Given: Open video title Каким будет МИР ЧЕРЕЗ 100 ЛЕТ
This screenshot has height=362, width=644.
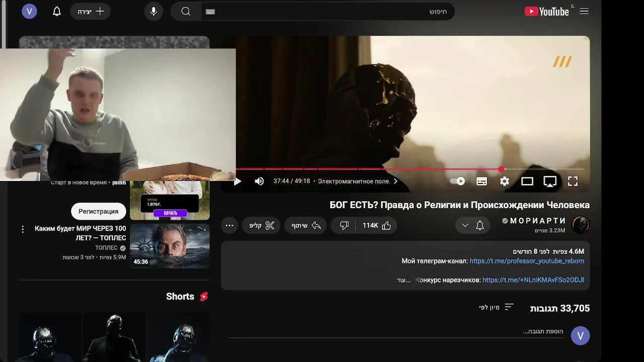Looking at the screenshot, I should pos(80,233).
